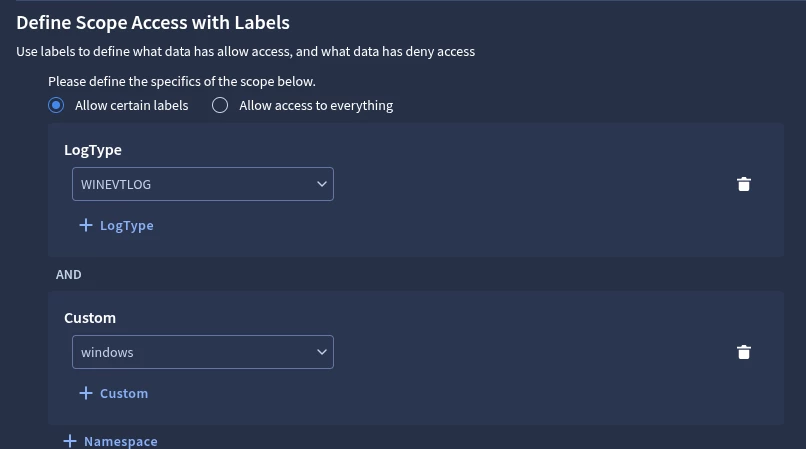This screenshot has height=449, width=806.
Task: Delete the LogType label row
Action: click(743, 184)
